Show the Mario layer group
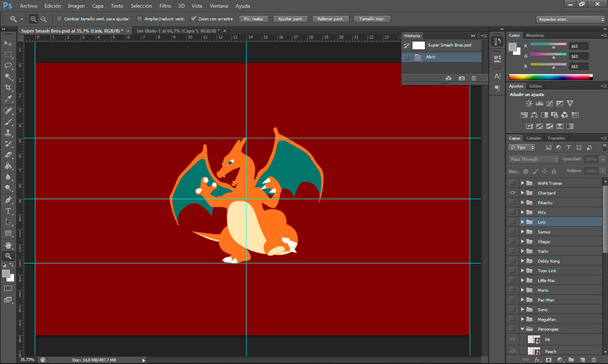This screenshot has height=364, width=608. (512, 290)
